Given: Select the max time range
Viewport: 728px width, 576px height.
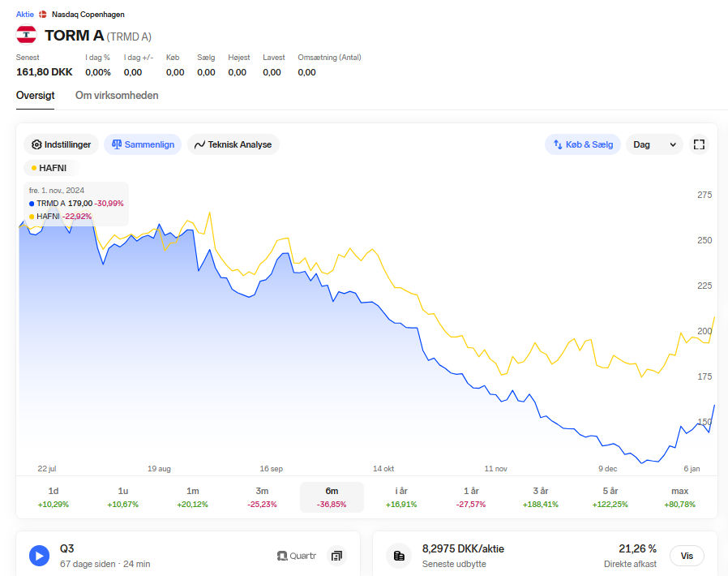Looking at the screenshot, I should pyautogui.click(x=679, y=497).
